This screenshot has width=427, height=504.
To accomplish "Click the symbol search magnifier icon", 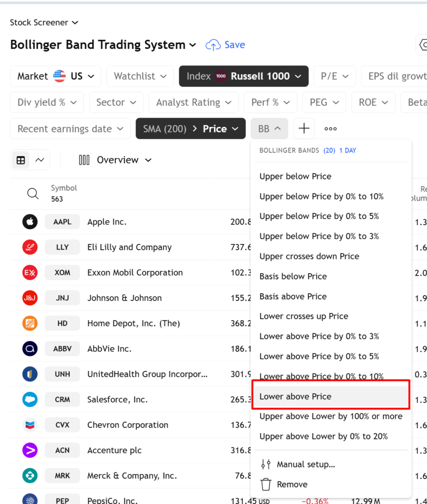I will pos(33,193).
